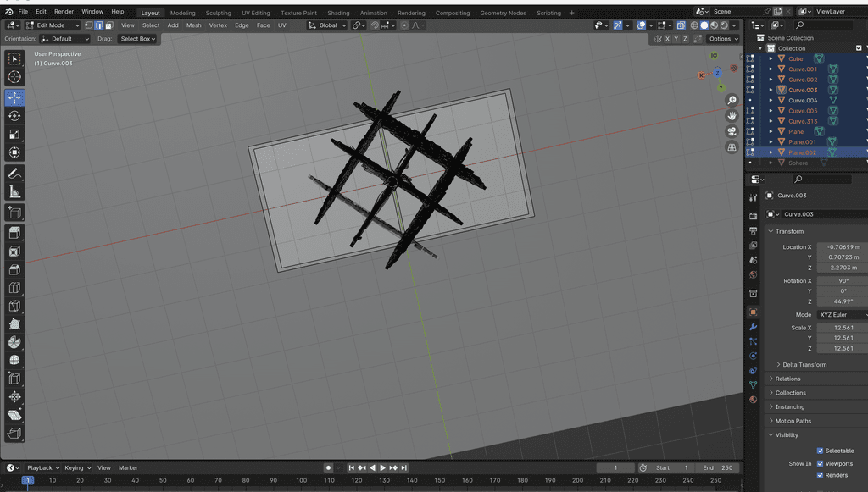Toggle orthographic/perspective grid view button

732,147
